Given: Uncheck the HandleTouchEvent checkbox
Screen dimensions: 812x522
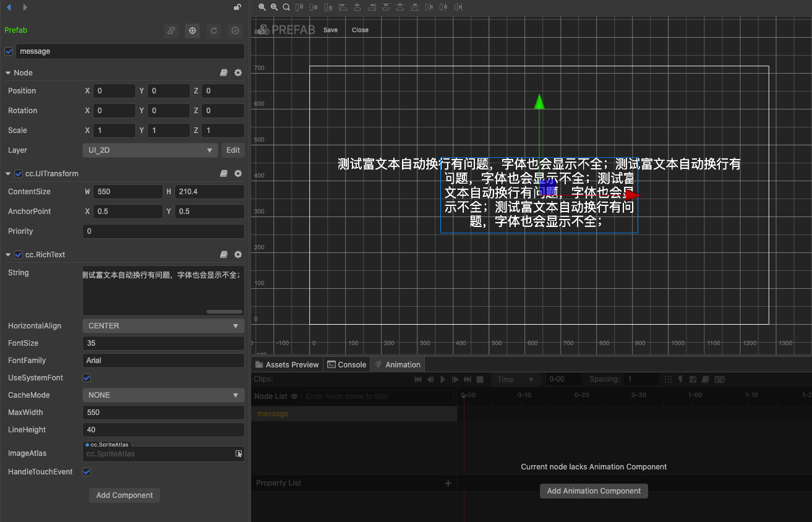Looking at the screenshot, I should 87,472.
